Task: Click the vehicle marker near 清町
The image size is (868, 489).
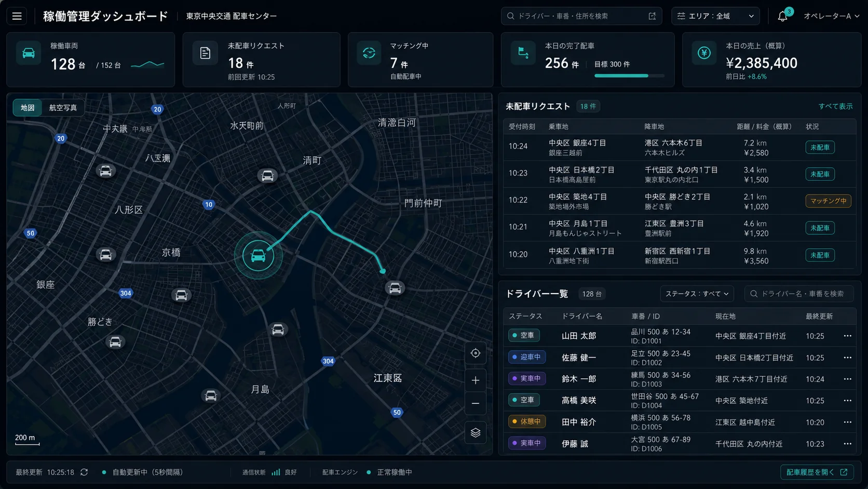Action: (267, 176)
